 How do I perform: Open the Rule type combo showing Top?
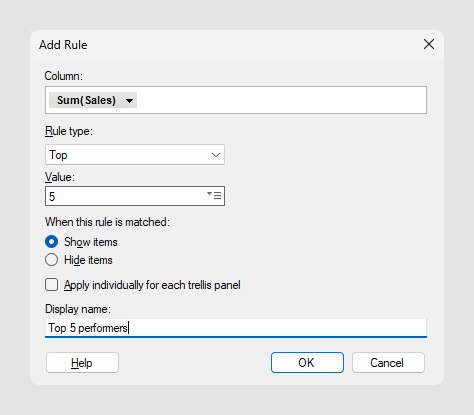click(x=135, y=155)
